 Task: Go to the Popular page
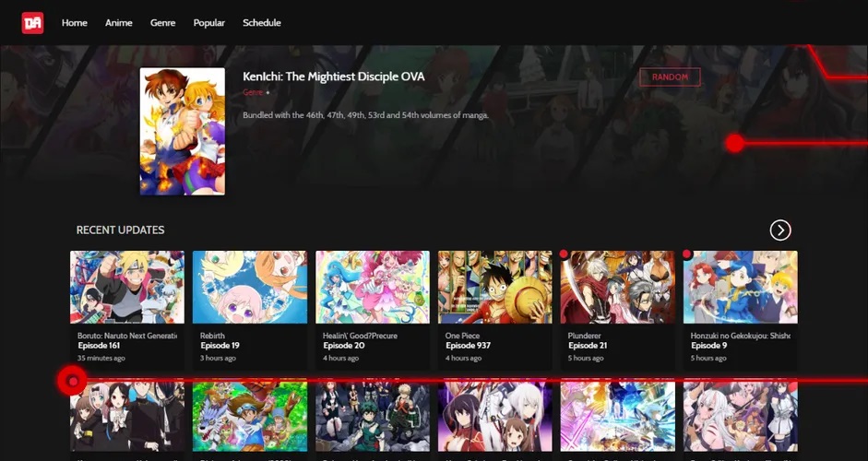pos(208,23)
